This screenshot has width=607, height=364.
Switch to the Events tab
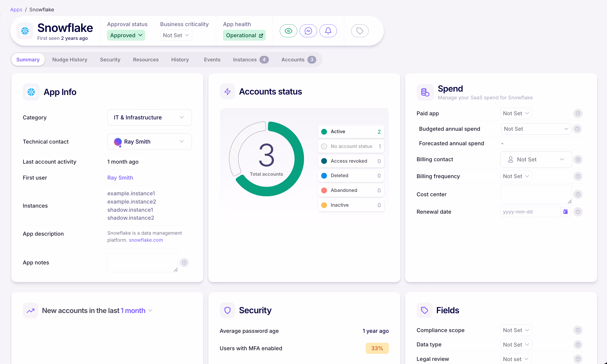[x=212, y=60]
